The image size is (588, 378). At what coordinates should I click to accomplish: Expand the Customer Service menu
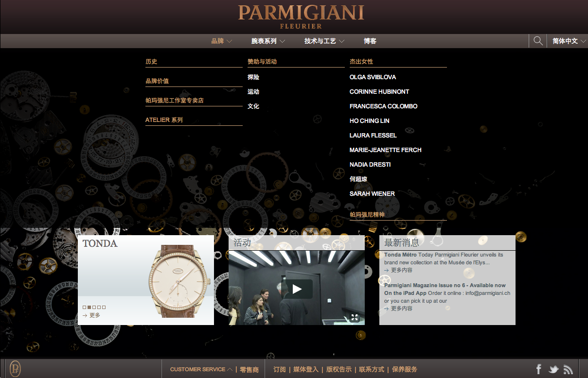pyautogui.click(x=201, y=369)
